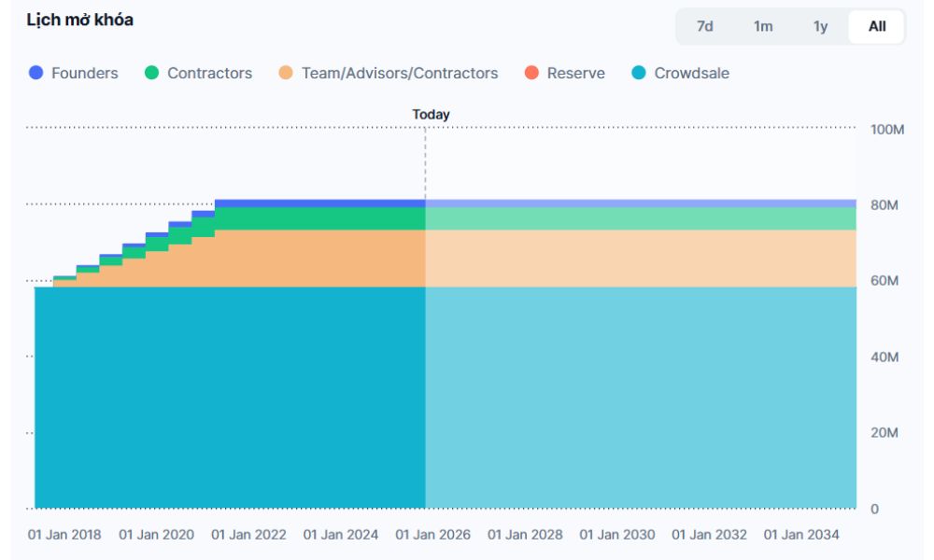Hide the Team/Advisors/Contractors series label
Screen dimensions: 934x560
[x=399, y=73]
